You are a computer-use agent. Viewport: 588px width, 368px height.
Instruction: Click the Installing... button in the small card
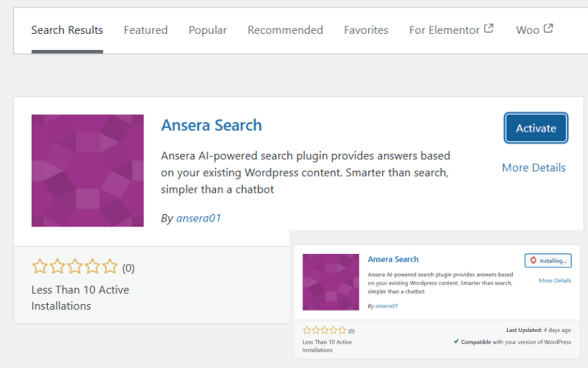click(548, 261)
